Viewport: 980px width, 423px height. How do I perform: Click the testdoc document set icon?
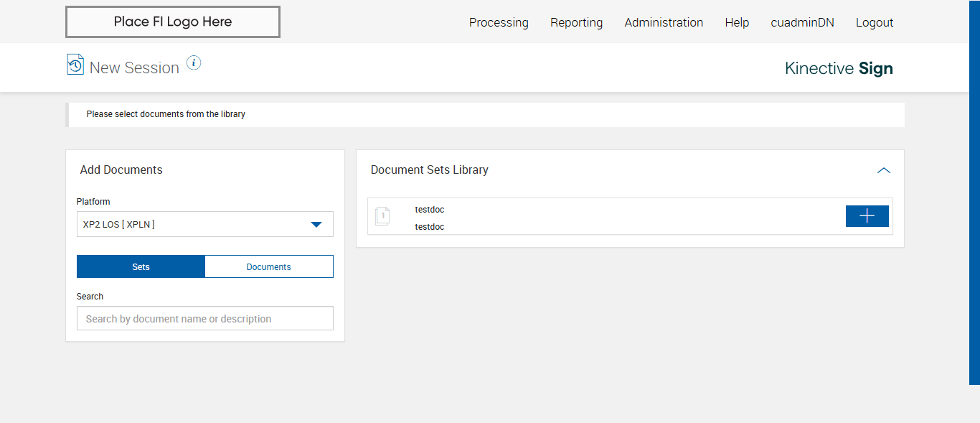tap(382, 216)
